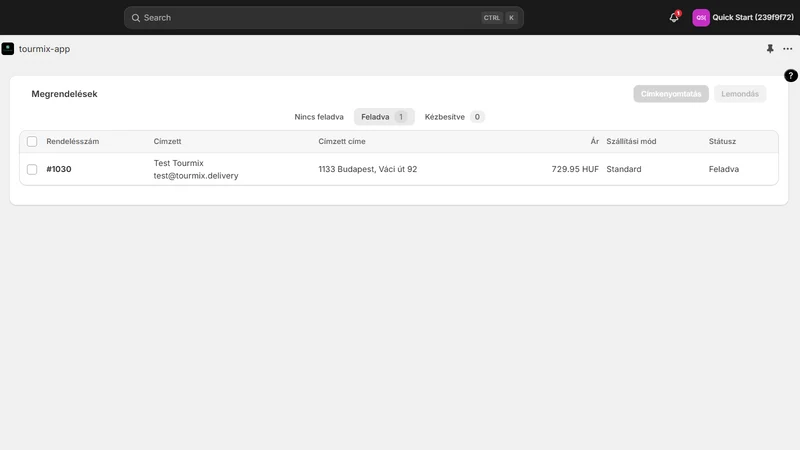800x450 pixels.
Task: Click the Feladva status cell
Action: tap(723, 169)
